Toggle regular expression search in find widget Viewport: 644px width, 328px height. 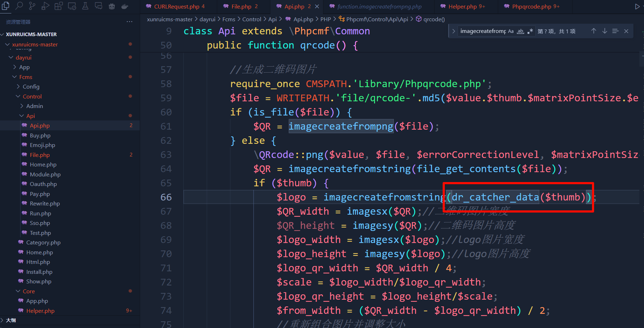(x=530, y=31)
